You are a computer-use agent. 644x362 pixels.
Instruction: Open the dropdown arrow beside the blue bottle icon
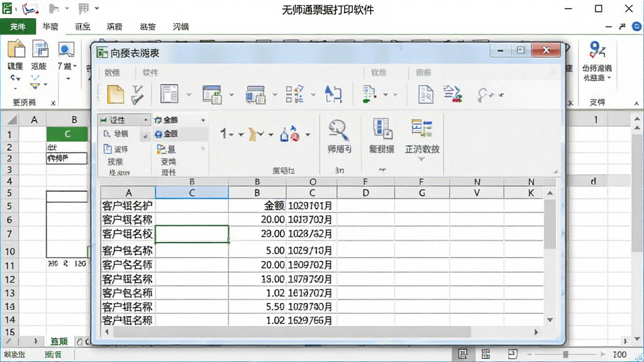(307, 134)
